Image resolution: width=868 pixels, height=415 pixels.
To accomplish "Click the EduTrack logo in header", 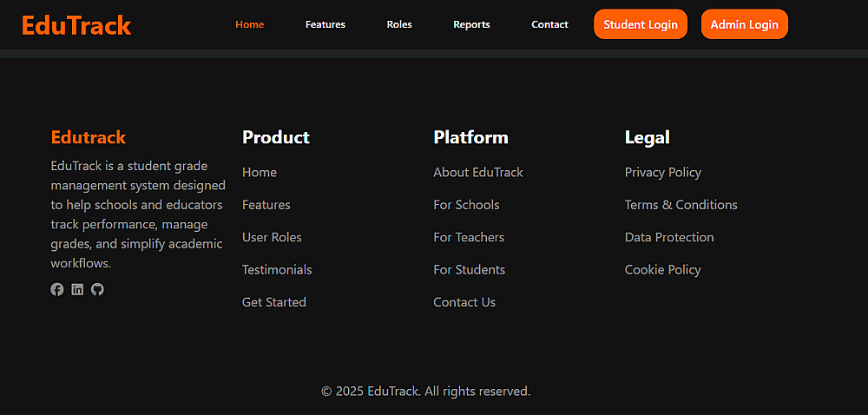I will click(76, 25).
